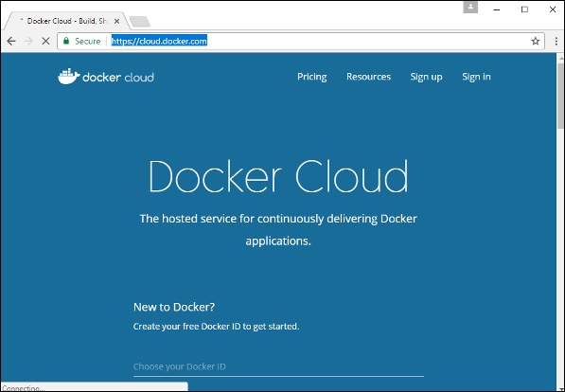Click the hosted service tagline text
This screenshot has width=565, height=392.
[x=278, y=229]
